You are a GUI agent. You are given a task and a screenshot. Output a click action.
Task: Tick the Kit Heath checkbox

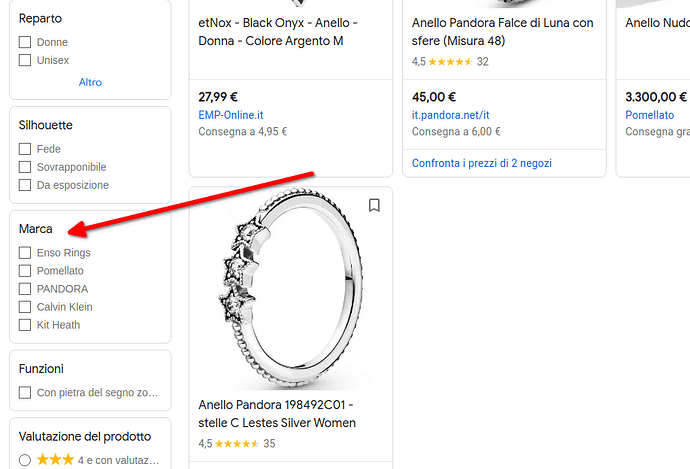click(x=25, y=325)
